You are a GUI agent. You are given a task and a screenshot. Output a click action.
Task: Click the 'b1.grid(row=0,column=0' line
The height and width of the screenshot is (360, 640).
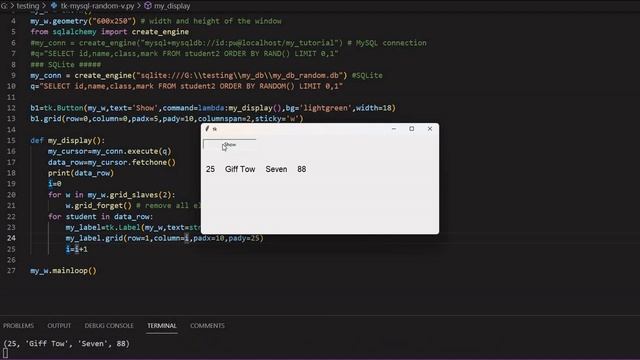tap(167, 119)
